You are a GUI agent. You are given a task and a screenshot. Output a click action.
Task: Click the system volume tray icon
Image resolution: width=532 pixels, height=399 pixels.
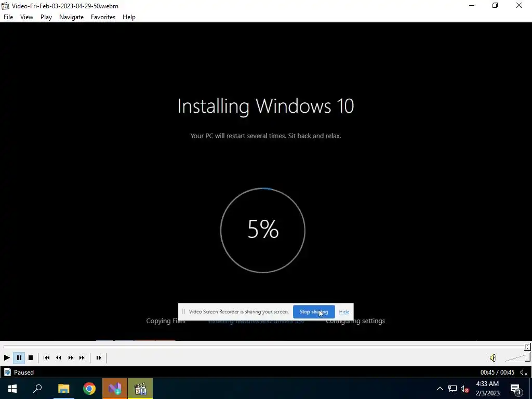point(465,389)
